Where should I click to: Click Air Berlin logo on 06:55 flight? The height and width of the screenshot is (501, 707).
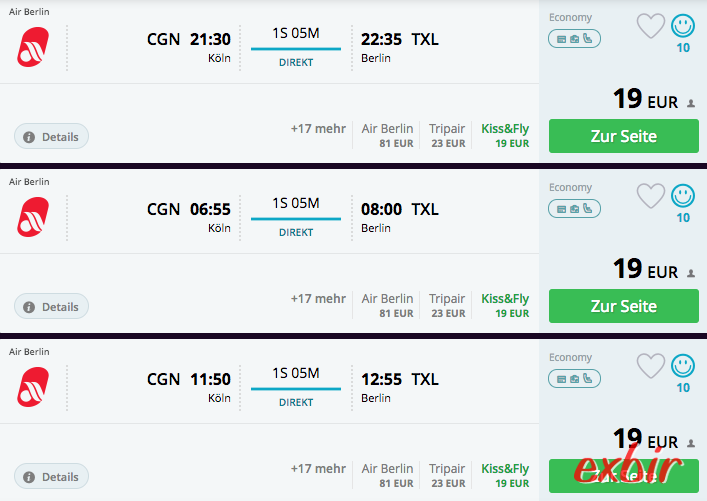point(33,217)
